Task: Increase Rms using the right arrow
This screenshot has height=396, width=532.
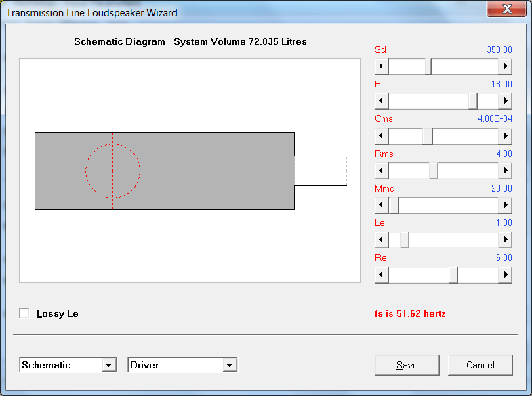Action: pos(505,171)
